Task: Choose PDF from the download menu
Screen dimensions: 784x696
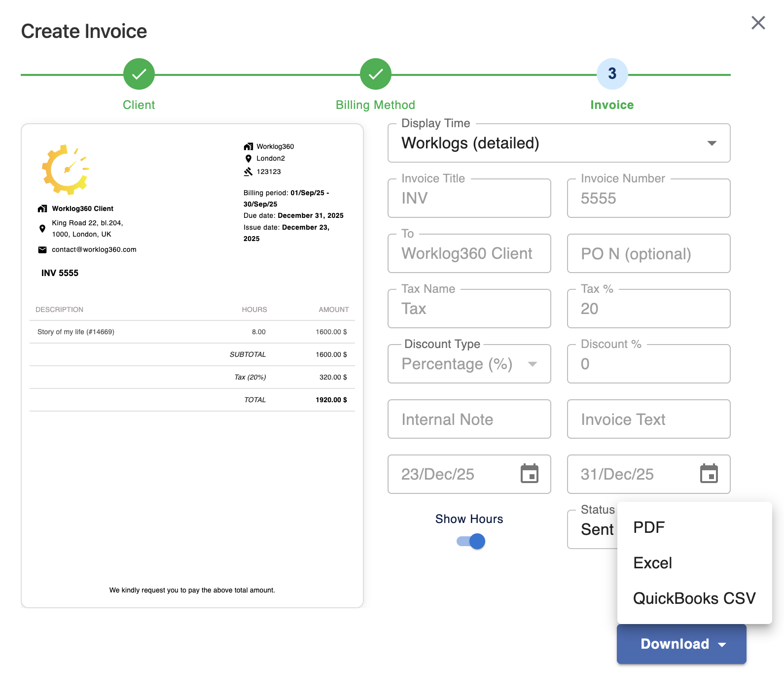Action: click(694, 527)
